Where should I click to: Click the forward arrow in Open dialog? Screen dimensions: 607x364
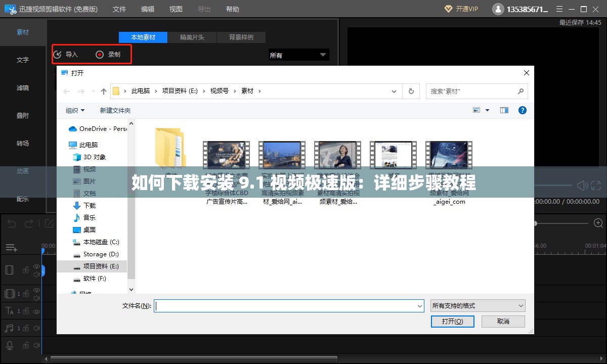(x=81, y=92)
